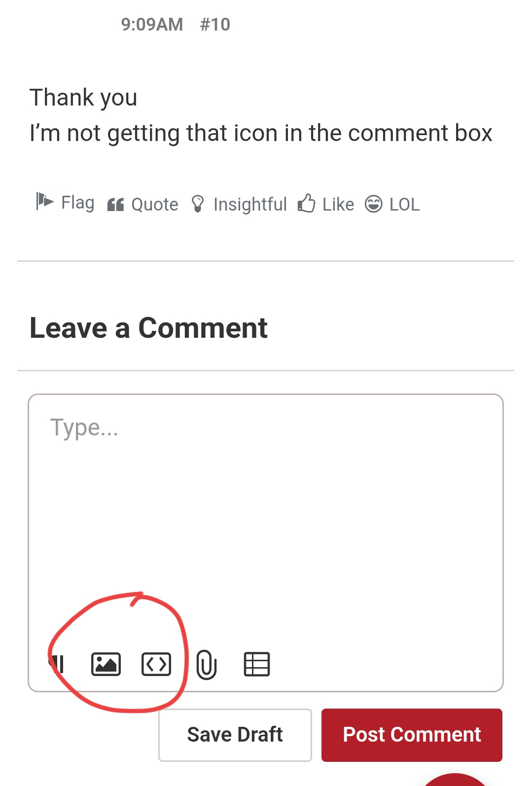Viewport: 532px width, 786px height.
Task: React with the Insightful text label
Action: pos(250,204)
